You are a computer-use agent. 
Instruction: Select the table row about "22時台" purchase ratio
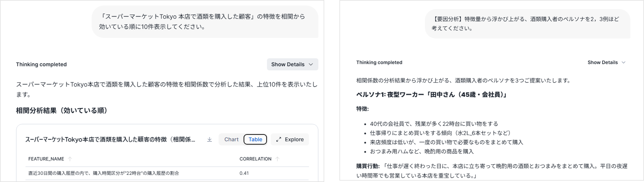tap(104, 173)
